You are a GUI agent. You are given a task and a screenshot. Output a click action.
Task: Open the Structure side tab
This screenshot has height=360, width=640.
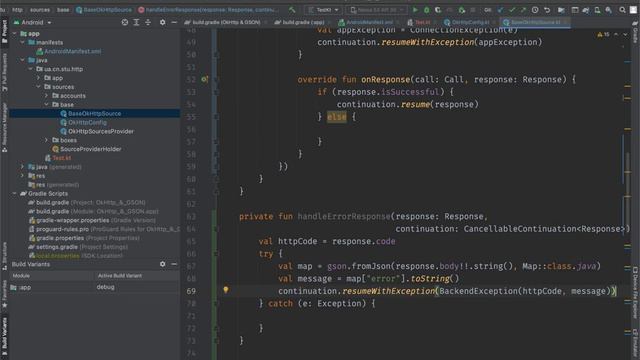[4, 256]
